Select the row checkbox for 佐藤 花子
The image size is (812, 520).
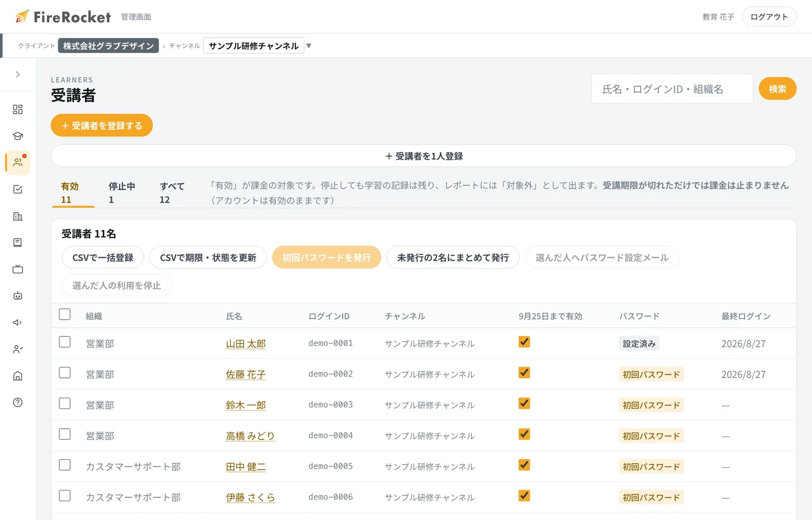point(65,373)
